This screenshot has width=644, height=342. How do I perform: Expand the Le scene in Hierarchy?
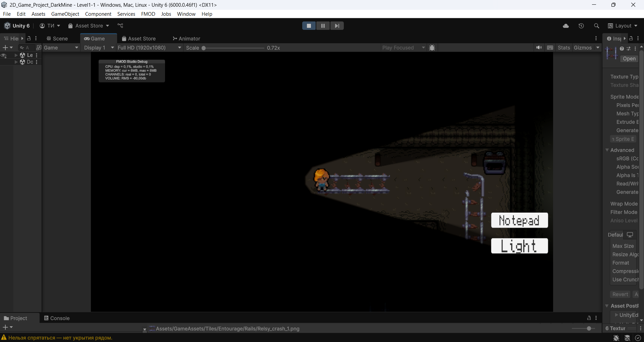coord(16,55)
